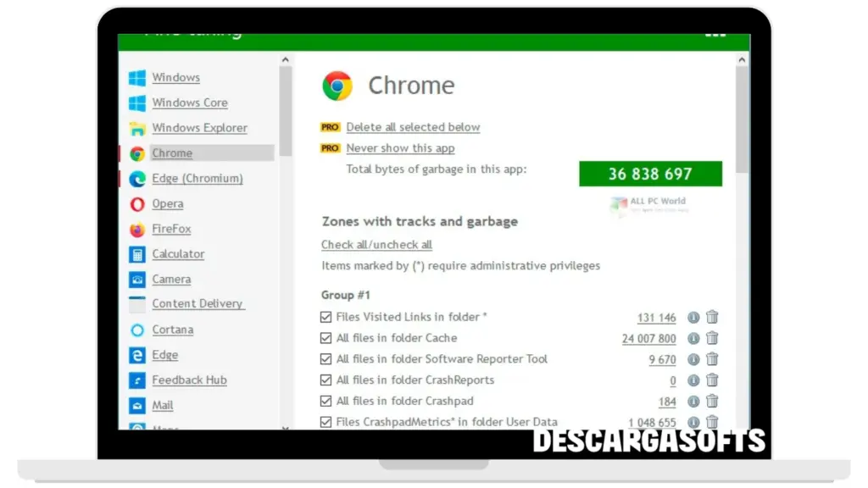Open Windows in the app list
The width and height of the screenshot is (868, 488).
click(176, 77)
